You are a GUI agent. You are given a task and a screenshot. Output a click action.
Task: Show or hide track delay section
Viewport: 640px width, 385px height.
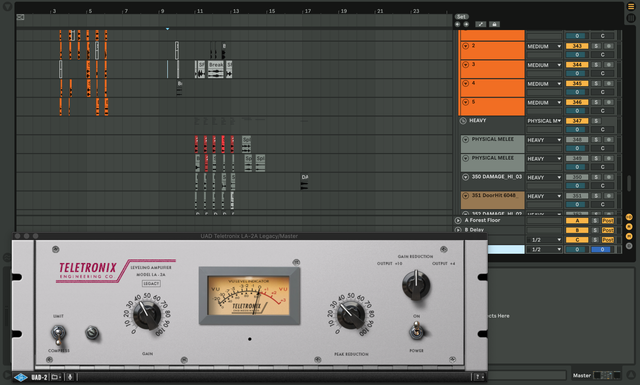click(x=629, y=246)
